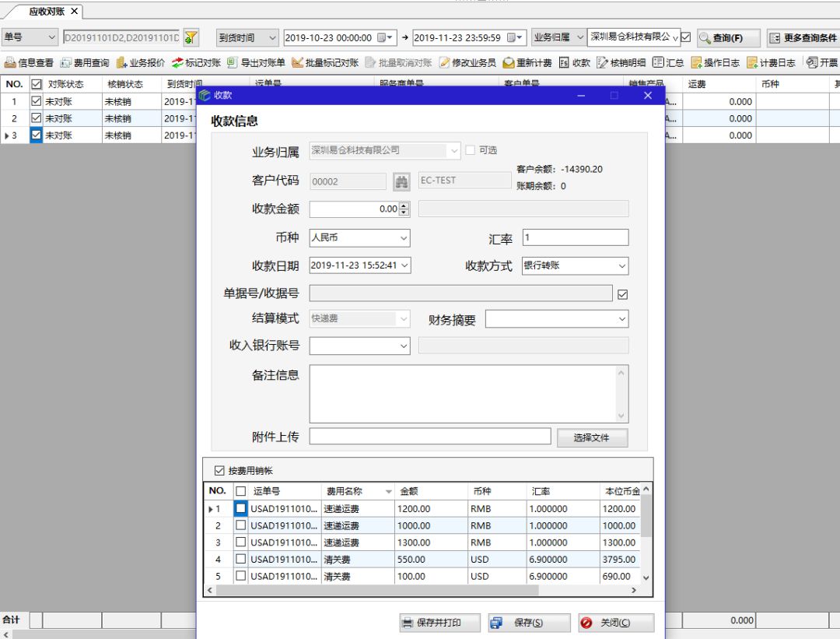Check the first row checkbox for USAD1911010
This screenshot has height=639, width=840.
pos(240,508)
